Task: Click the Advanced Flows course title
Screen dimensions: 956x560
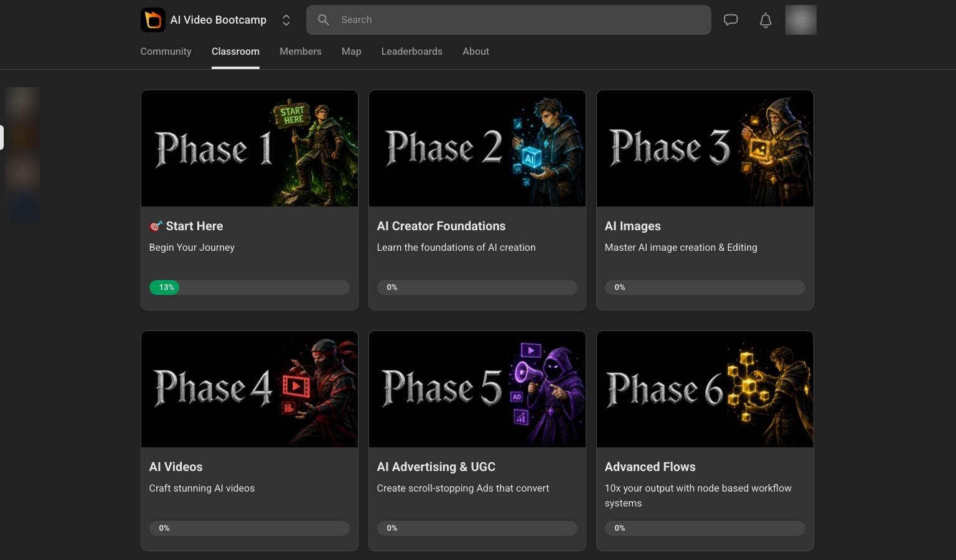Action: (650, 467)
